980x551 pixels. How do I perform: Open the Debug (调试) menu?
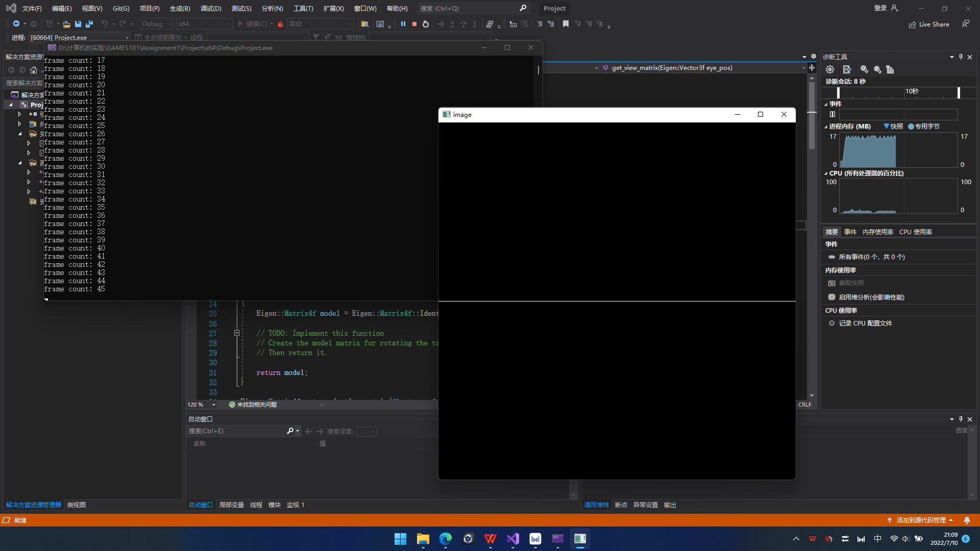tap(210, 8)
